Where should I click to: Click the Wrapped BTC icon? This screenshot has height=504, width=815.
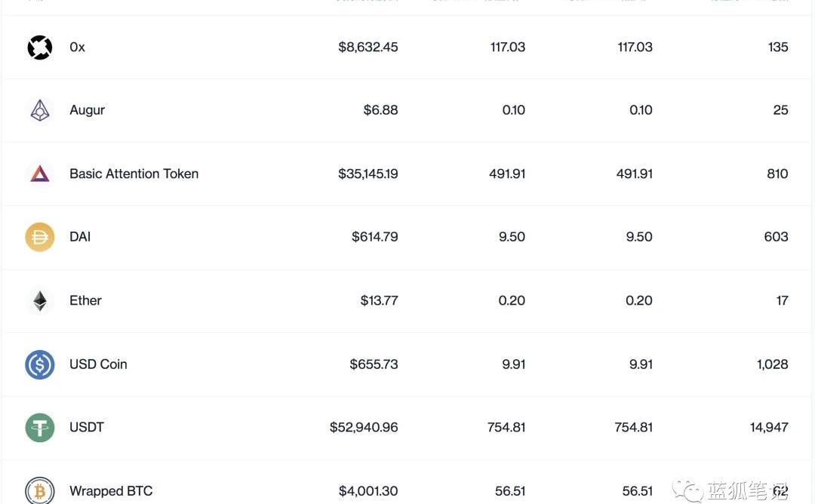pos(40,491)
